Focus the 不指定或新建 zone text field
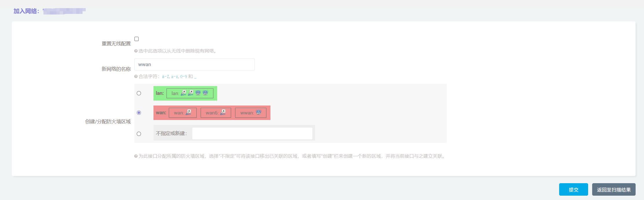The image size is (644, 200). click(252, 134)
